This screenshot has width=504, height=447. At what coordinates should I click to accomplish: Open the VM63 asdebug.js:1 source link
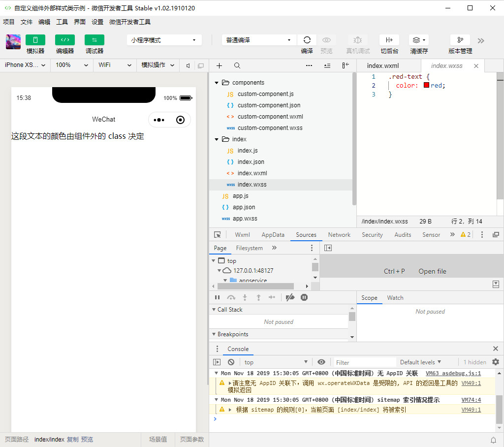pyautogui.click(x=453, y=373)
